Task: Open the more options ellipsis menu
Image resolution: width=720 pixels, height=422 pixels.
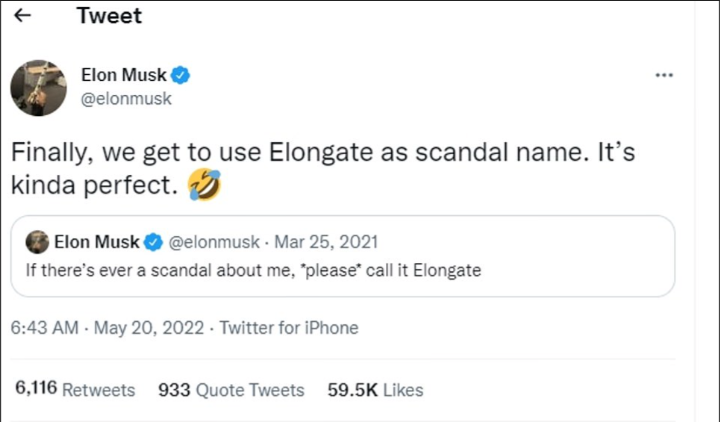Action: (x=664, y=75)
